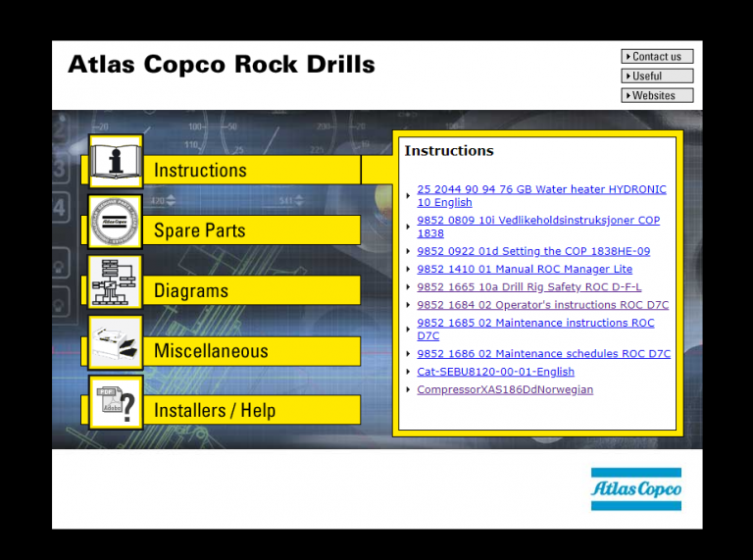Click the Diagrams flowchart icon
The width and height of the screenshot is (753, 560).
(x=116, y=281)
